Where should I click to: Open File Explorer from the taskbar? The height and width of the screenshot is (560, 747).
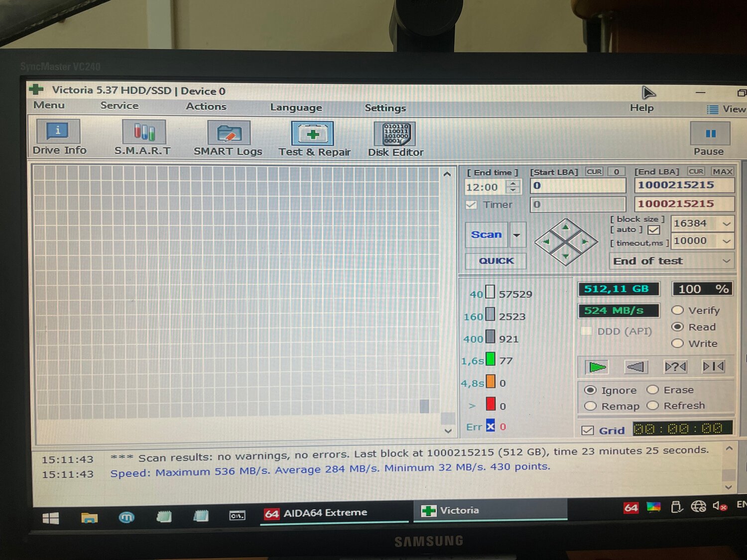tap(89, 518)
